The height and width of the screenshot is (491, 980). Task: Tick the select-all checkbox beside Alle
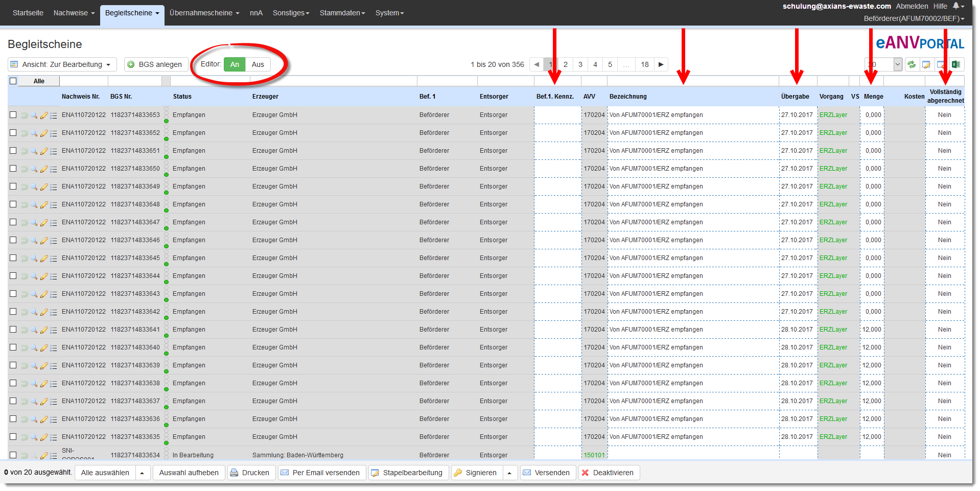13,81
